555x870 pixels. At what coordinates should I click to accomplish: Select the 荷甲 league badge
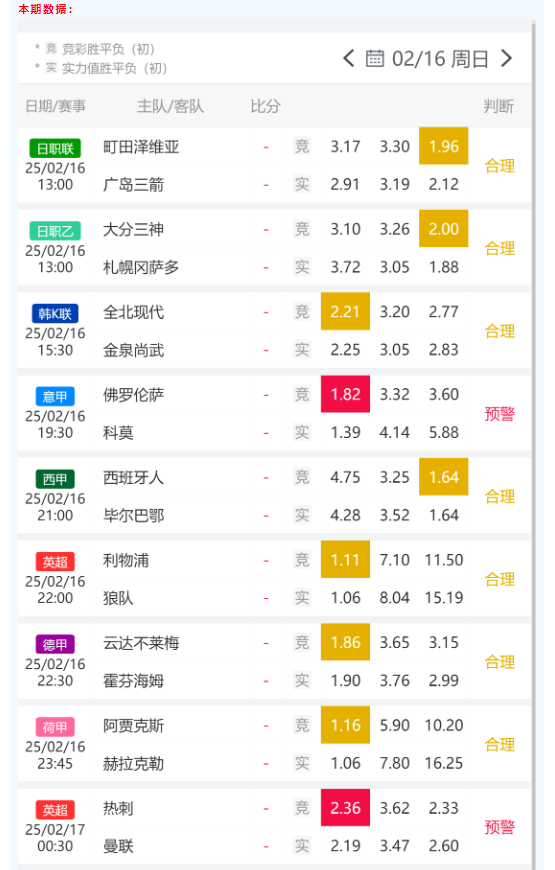(x=55, y=727)
